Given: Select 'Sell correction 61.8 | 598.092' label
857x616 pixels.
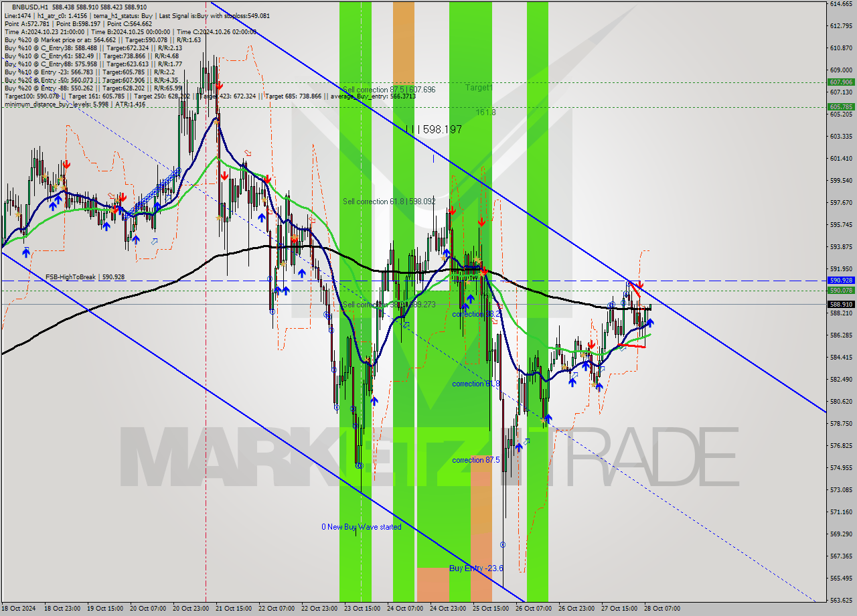Looking at the screenshot, I should pyautogui.click(x=389, y=202).
